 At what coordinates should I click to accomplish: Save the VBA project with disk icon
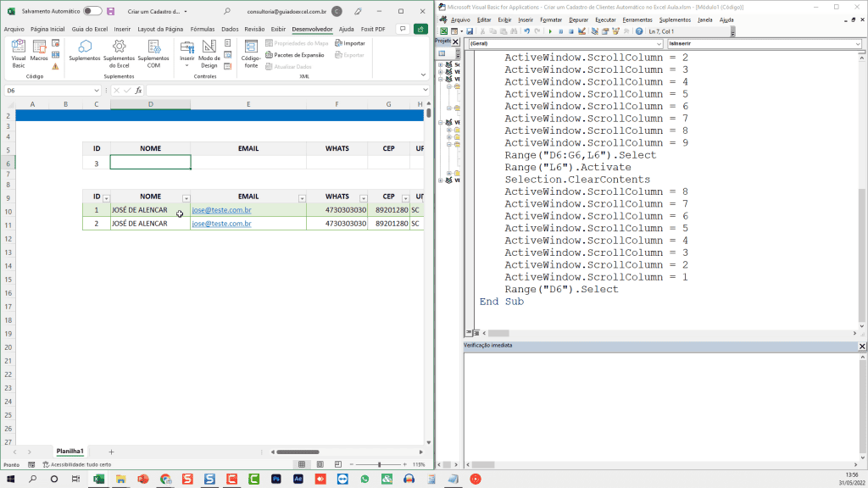pyautogui.click(x=470, y=31)
